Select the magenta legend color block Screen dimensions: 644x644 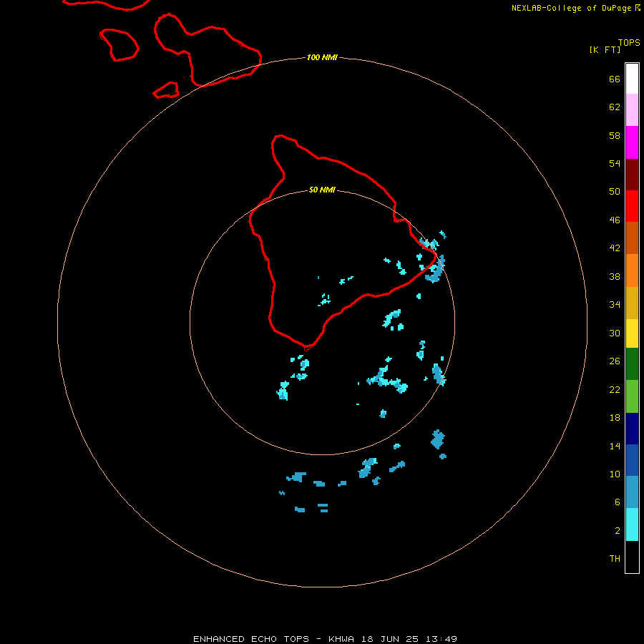tap(632, 142)
